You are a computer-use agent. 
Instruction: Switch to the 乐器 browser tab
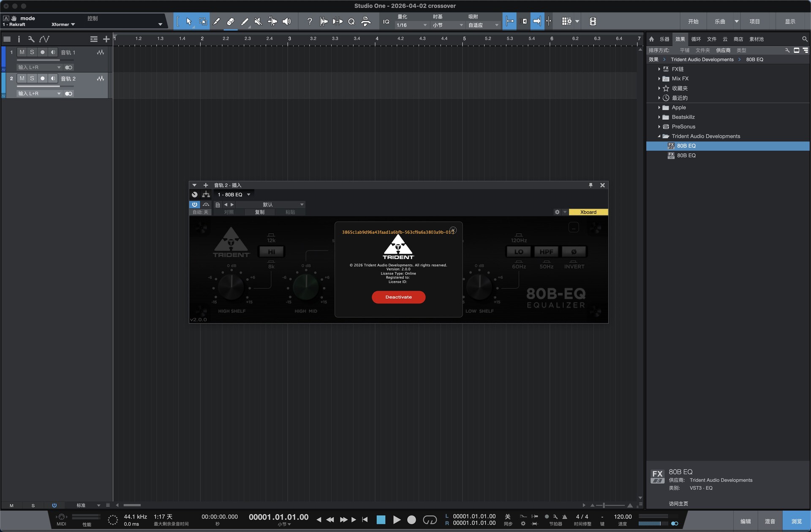(x=664, y=39)
